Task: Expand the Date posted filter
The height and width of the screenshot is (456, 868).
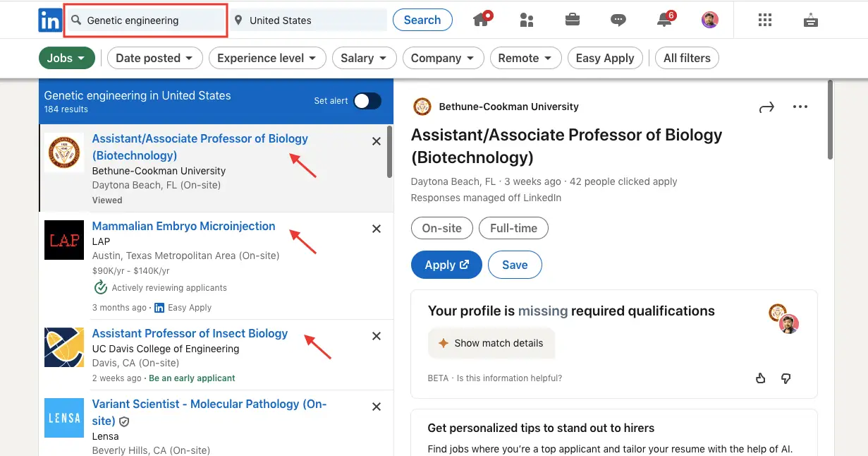Action: tap(155, 58)
